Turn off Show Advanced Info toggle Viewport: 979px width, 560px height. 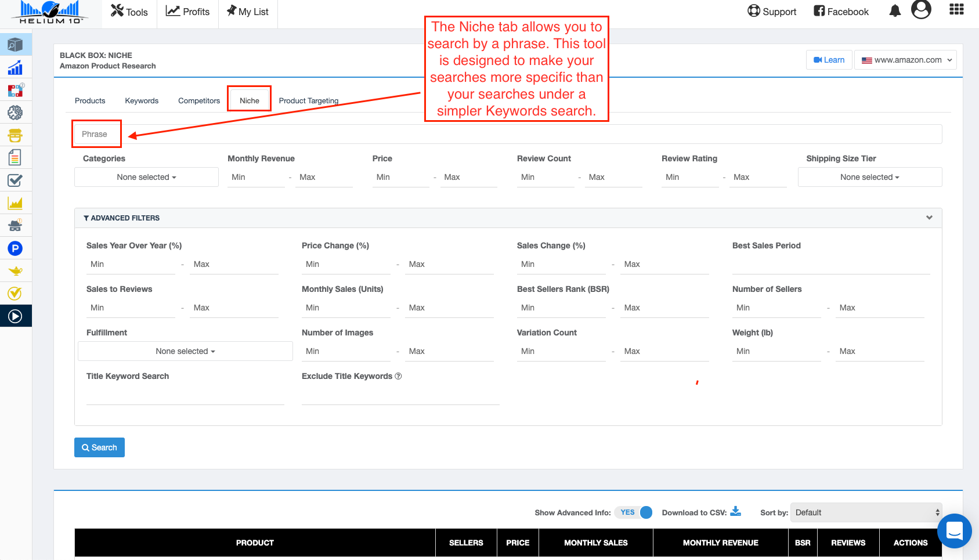(x=634, y=512)
